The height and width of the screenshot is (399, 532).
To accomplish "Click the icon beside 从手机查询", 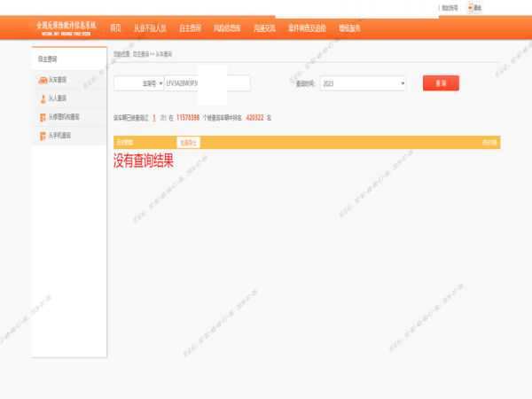I will pos(43,136).
